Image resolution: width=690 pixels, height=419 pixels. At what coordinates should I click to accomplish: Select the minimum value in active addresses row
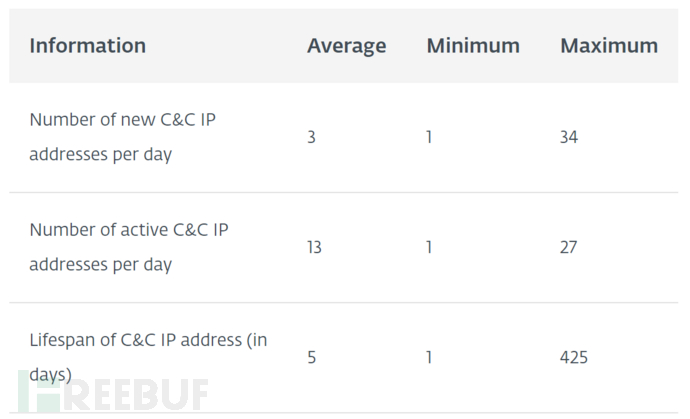(429, 247)
